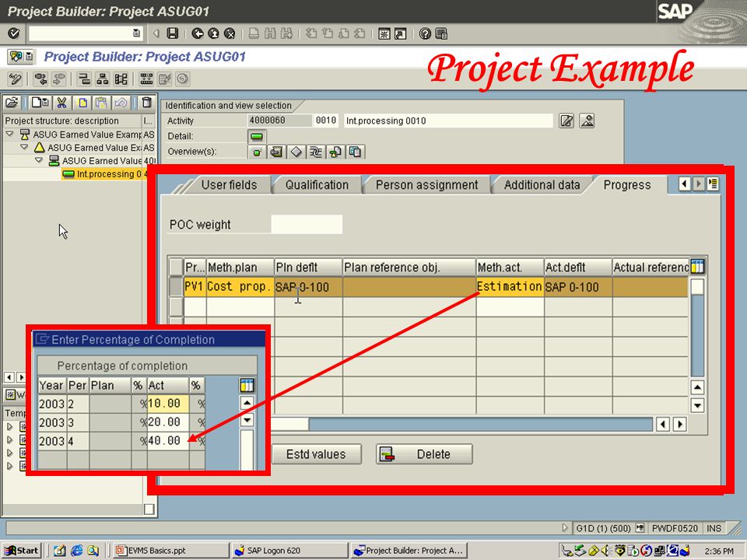Collapse the command field with left triangle

[156, 33]
